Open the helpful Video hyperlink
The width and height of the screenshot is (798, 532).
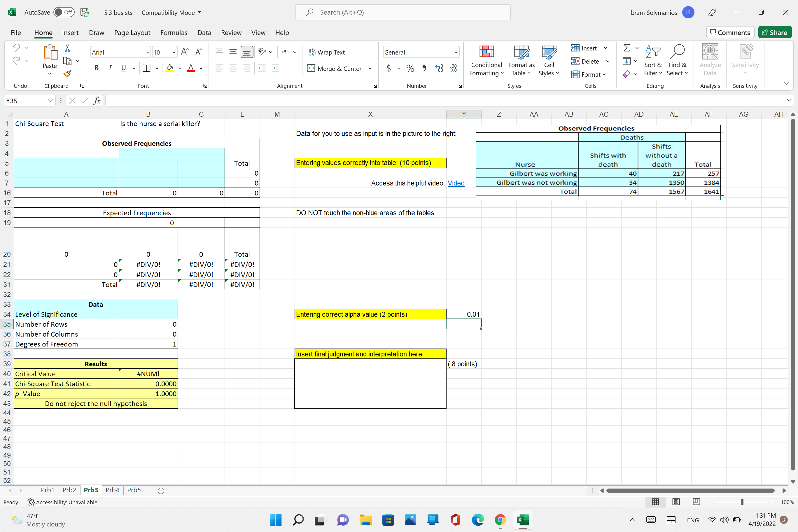(456, 183)
